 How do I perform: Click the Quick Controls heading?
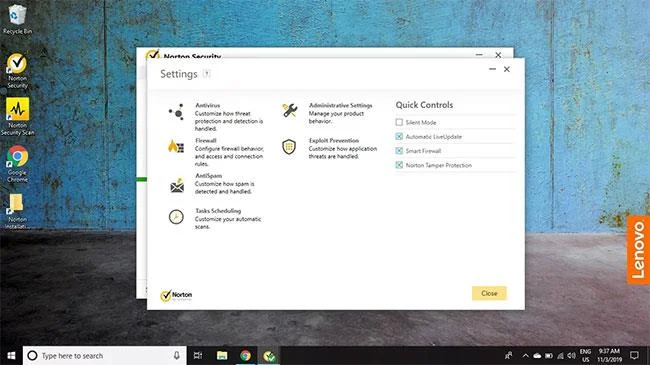424,105
